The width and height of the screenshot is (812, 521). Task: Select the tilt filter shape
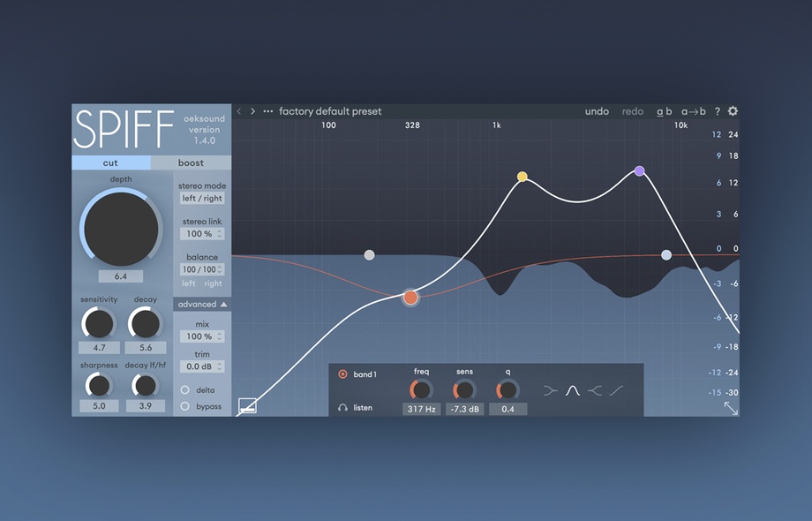coord(616,390)
